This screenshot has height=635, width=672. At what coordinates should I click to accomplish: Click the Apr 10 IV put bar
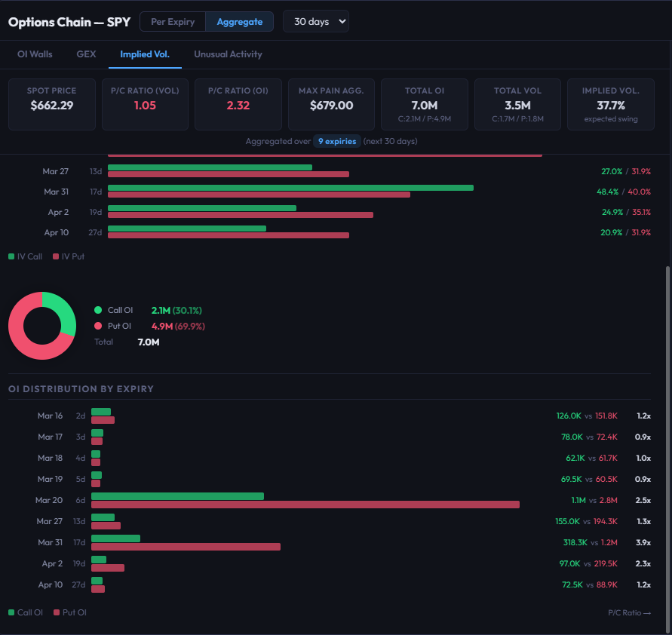pyautogui.click(x=229, y=235)
